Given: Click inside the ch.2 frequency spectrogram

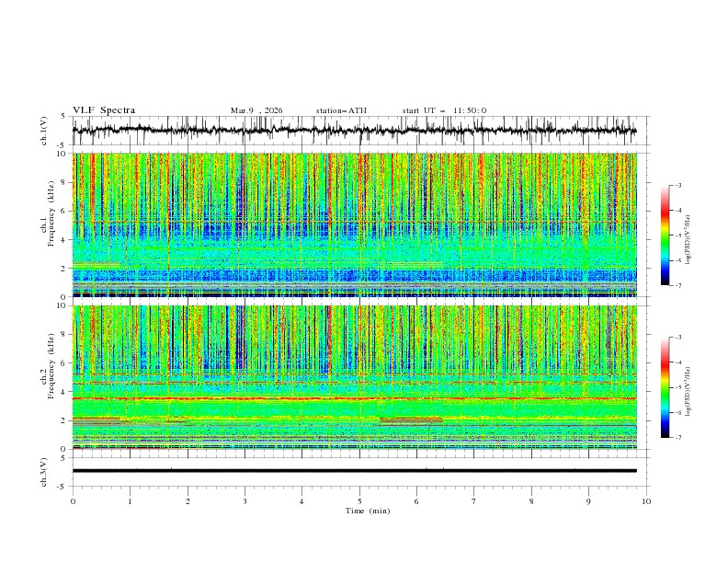Looking at the screenshot, I should point(358,377).
